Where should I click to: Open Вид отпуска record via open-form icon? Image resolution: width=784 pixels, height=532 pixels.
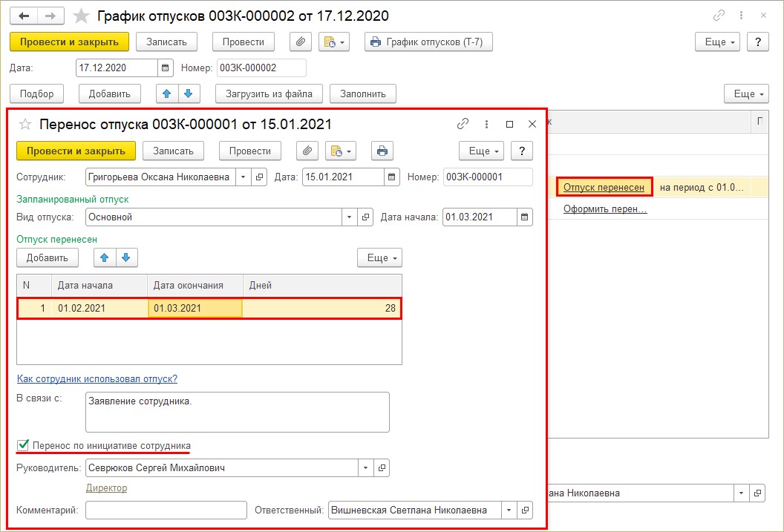[x=365, y=217]
